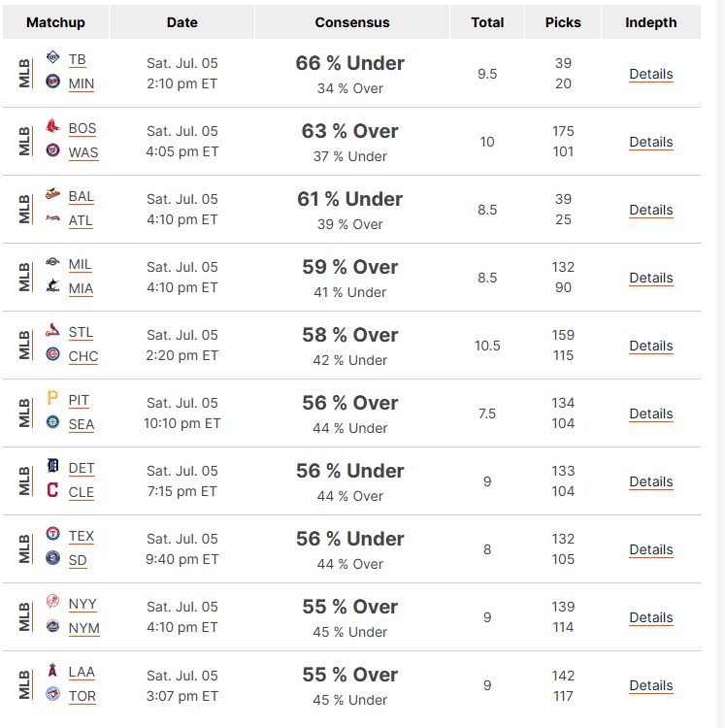Screen dimensions: 725x728
Task: Click the Toronto Blue Jays logo
Action: pos(53,694)
